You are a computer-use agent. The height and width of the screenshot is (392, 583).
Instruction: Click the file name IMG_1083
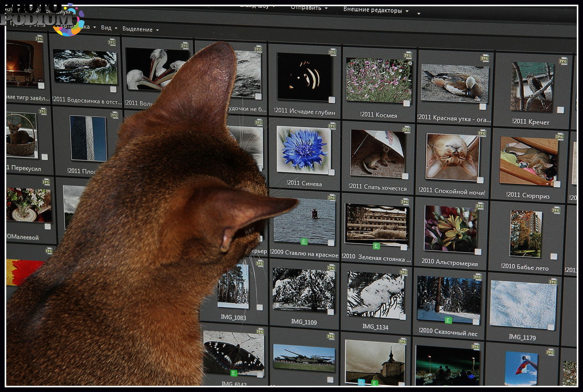tap(233, 317)
